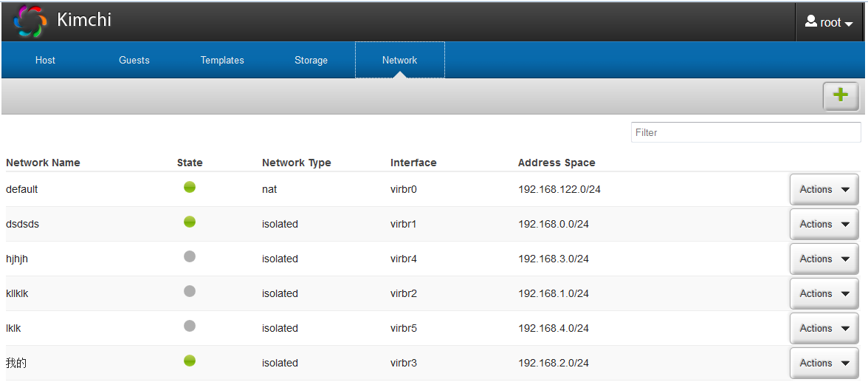
Task: Click the gray state indicator for hjhjh network
Action: click(x=190, y=256)
